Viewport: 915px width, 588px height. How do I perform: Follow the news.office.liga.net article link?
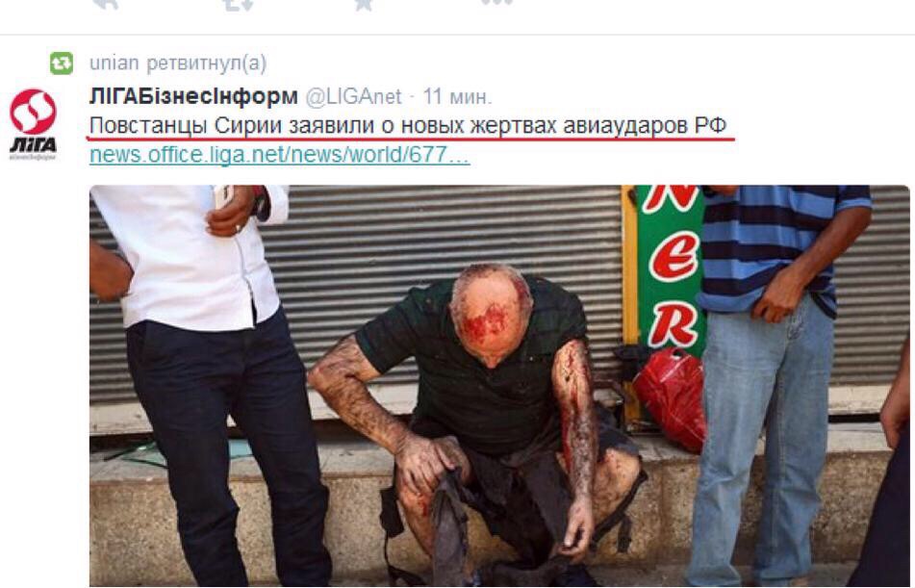click(x=280, y=155)
